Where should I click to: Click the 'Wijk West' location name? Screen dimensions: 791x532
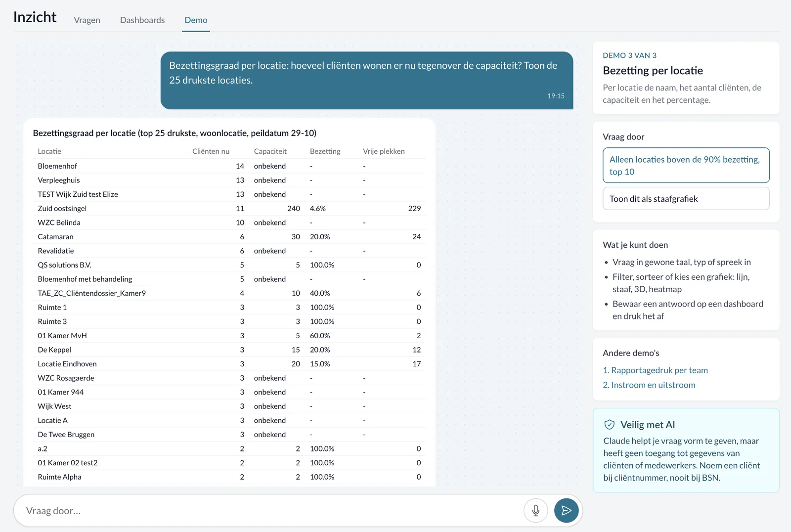tap(54, 406)
